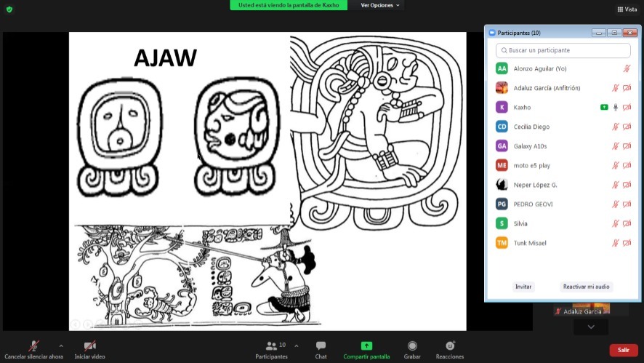Click video-off camera icon for Adaluz García
Image resolution: width=644 pixels, height=363 pixels.
[x=627, y=88]
